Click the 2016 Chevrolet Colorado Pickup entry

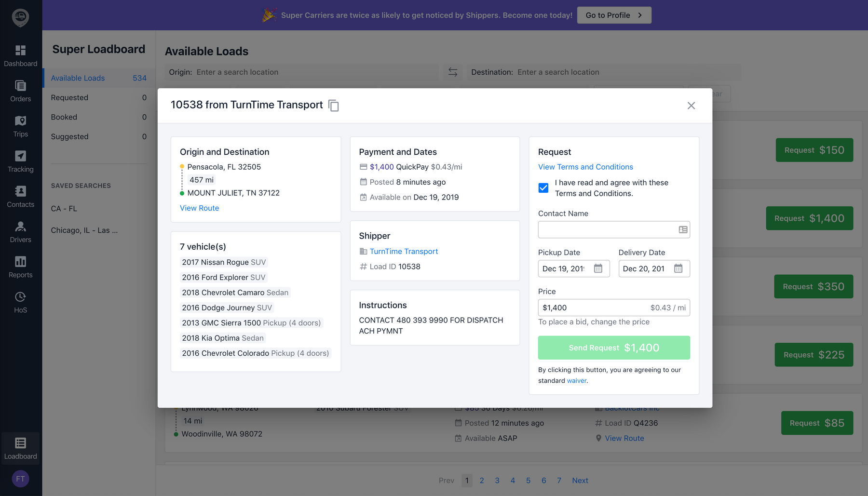tap(256, 353)
